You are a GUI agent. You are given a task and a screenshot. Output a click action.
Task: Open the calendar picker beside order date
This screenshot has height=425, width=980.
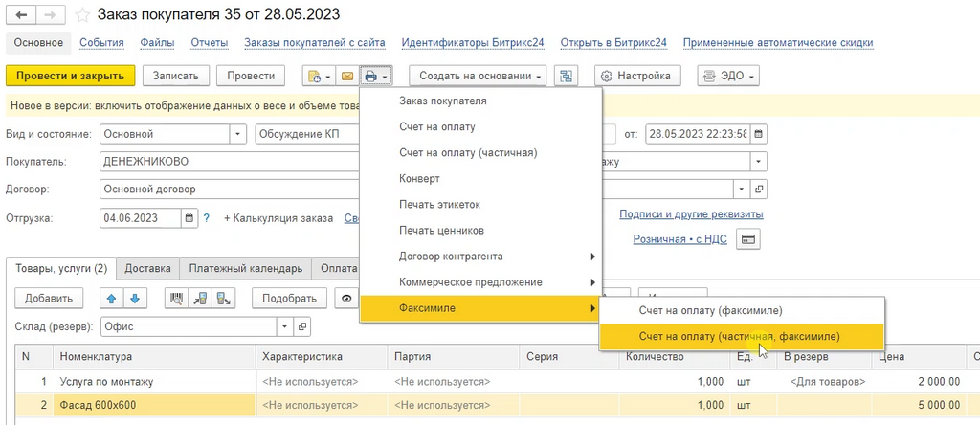tap(759, 134)
